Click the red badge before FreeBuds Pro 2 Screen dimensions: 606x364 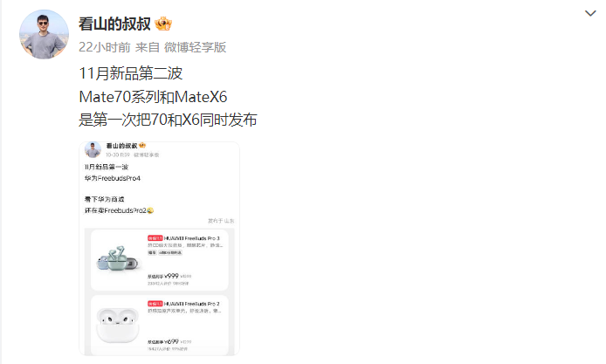[155, 304]
